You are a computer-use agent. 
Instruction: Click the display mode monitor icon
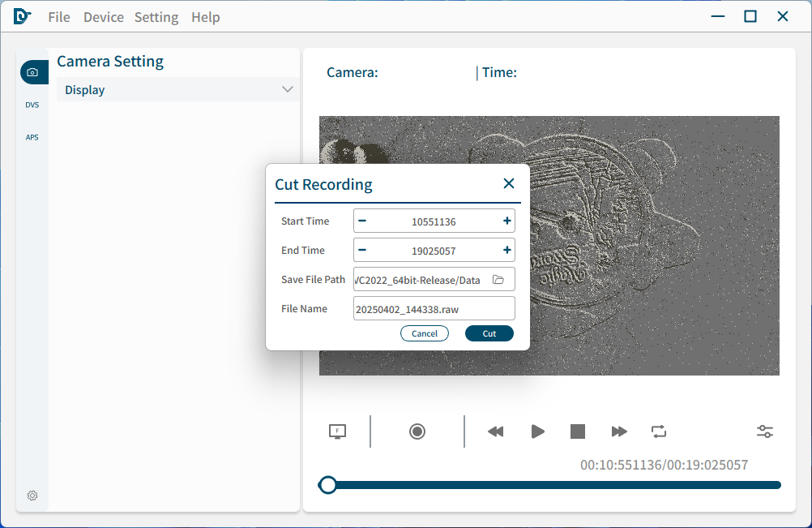click(338, 431)
